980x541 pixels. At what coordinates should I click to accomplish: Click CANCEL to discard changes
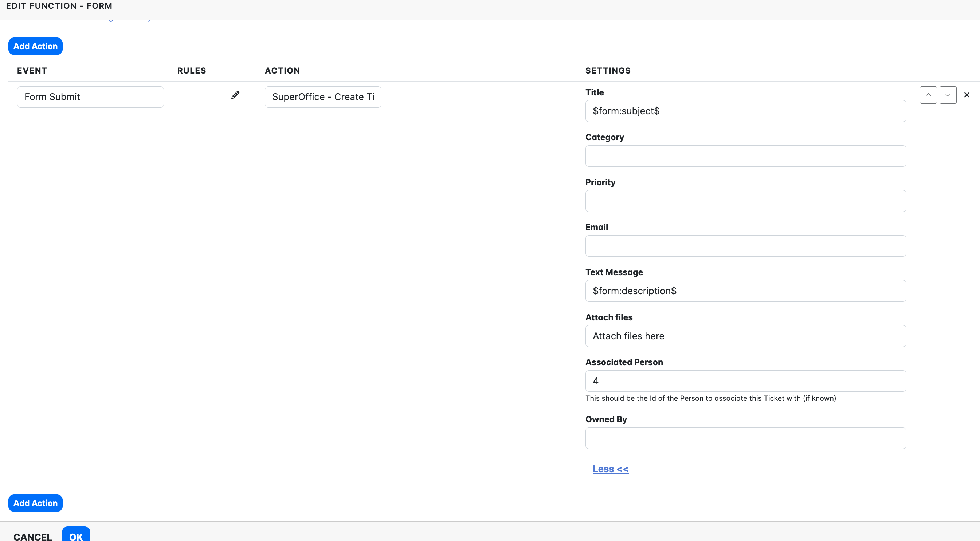tap(32, 536)
